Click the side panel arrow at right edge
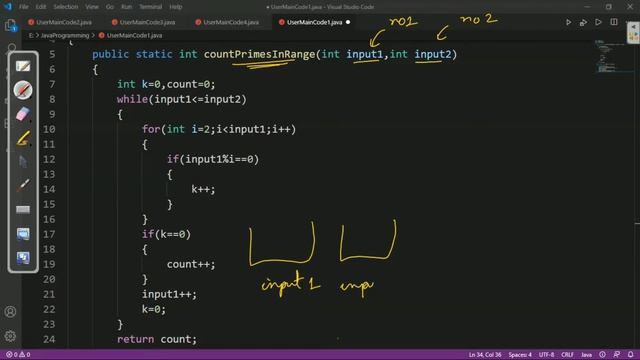The width and height of the screenshot is (640, 360). click(633, 26)
